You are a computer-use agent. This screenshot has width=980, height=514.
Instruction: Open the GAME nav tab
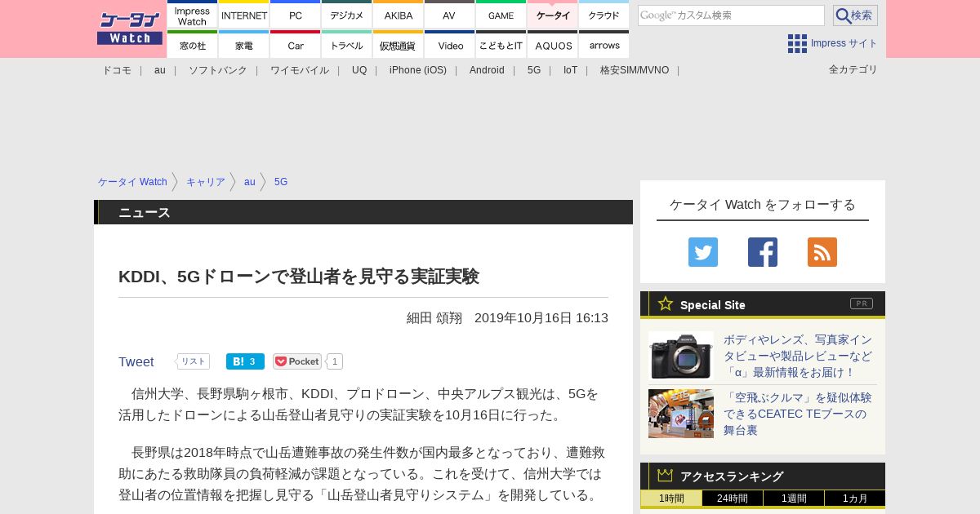click(x=501, y=15)
